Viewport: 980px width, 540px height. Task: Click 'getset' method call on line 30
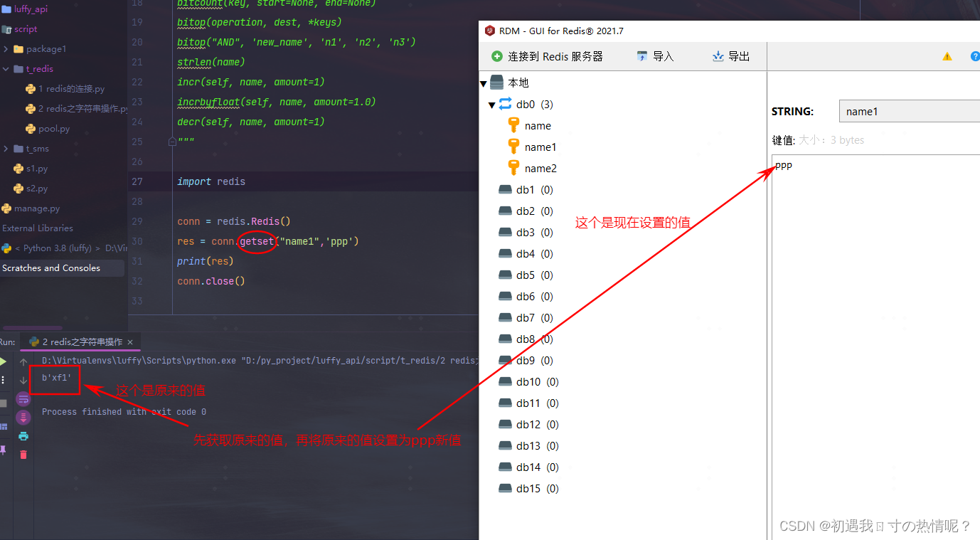(x=257, y=241)
